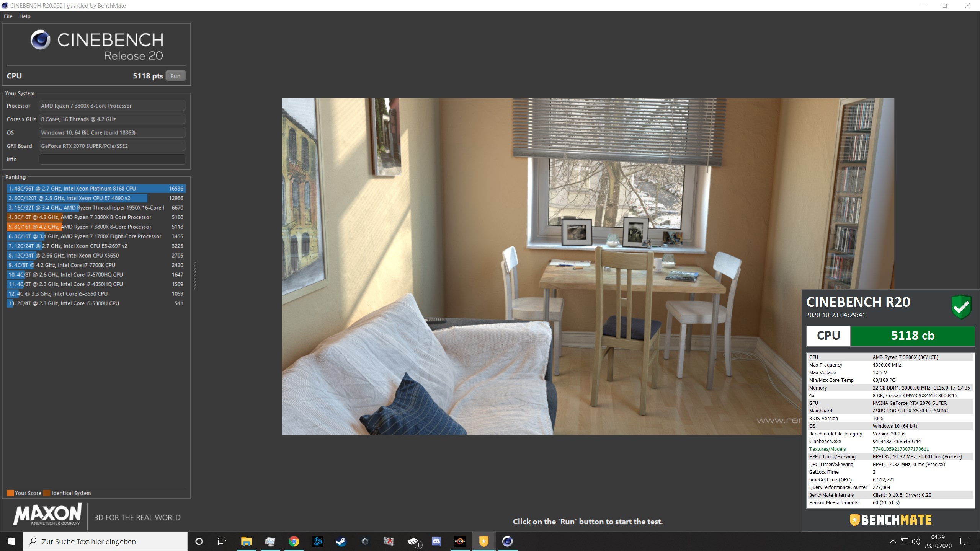Grab the panel splitter handle beside ranking
980x551 pixels.
[x=195, y=276]
